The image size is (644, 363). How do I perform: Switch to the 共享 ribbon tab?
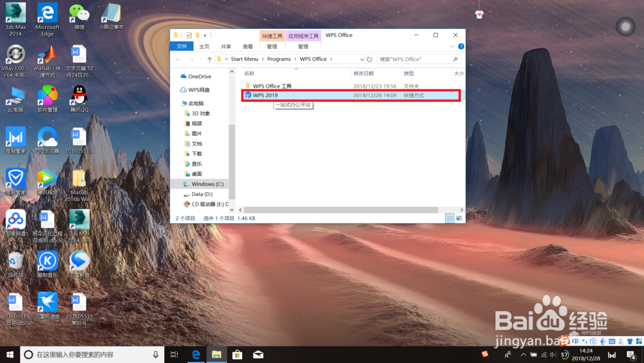tap(226, 46)
